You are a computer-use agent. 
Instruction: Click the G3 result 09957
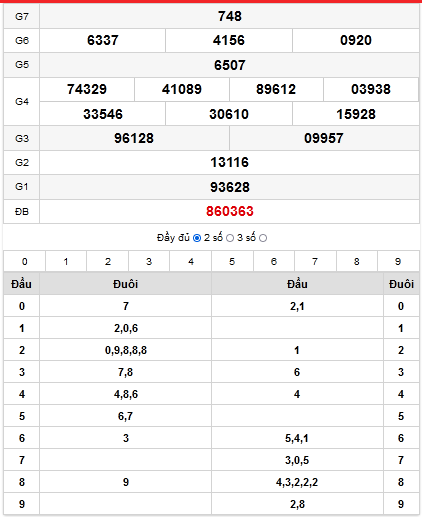[x=324, y=138]
